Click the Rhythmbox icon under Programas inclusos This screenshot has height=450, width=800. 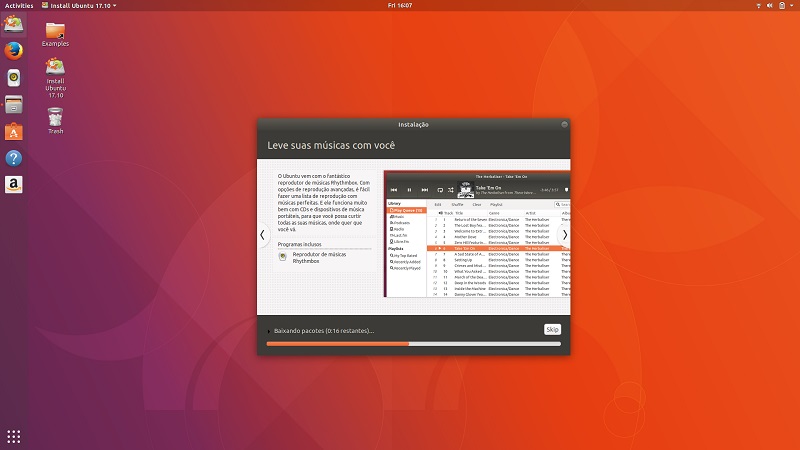pos(283,257)
